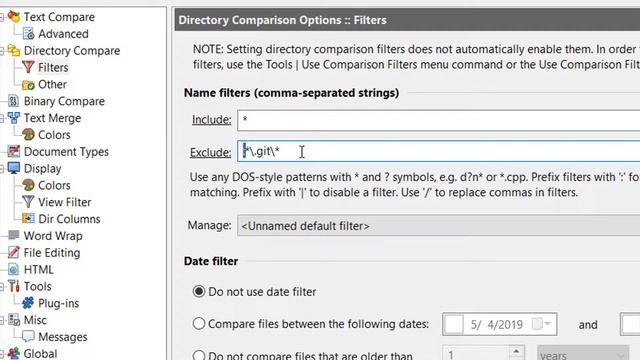Collapse the Display tree node
640x360 pixels.
click(2, 169)
